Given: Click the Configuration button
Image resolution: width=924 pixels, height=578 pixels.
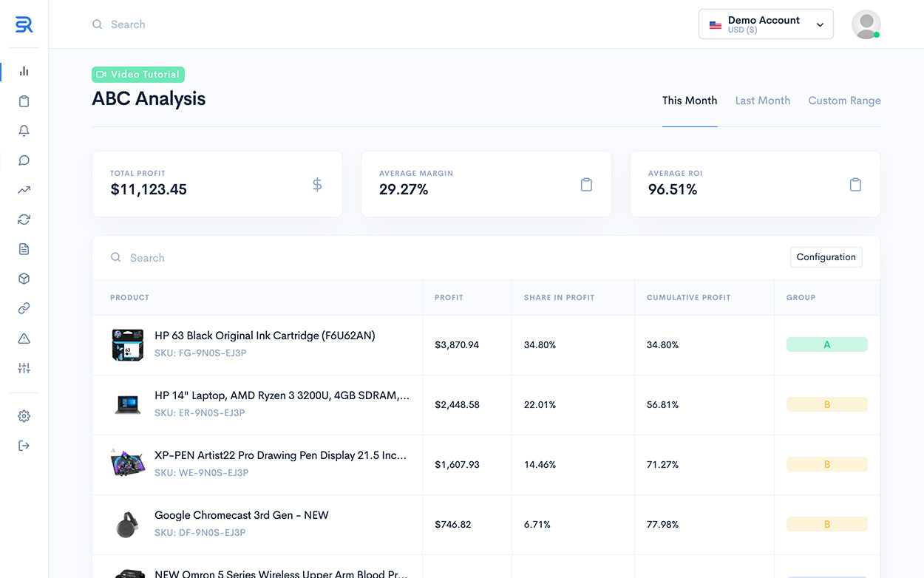Looking at the screenshot, I should pos(826,257).
